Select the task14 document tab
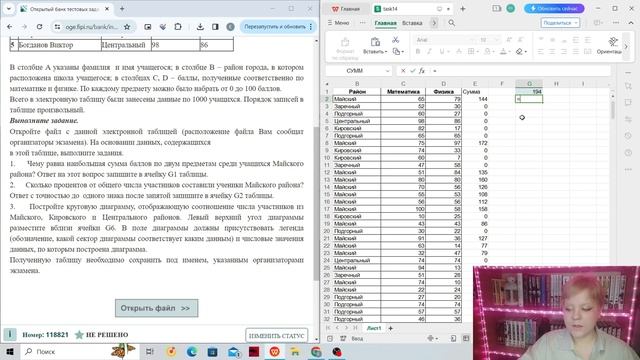 [x=412, y=9]
